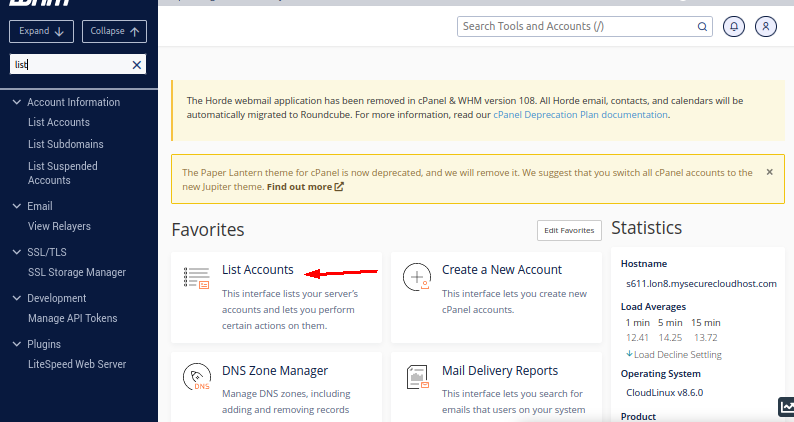Collapse the Development sidebar section
The width and height of the screenshot is (794, 422).
point(16,298)
